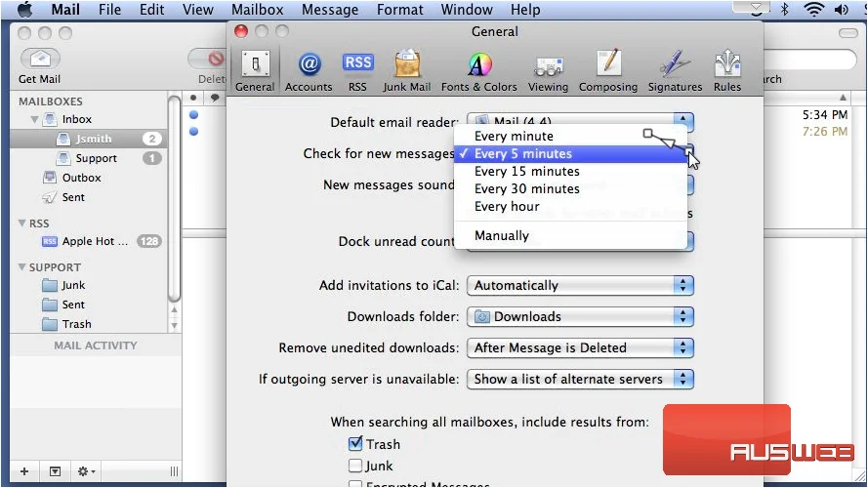This screenshot has height=488, width=868.
Task: Open the Rules preferences pane
Action: (727, 71)
